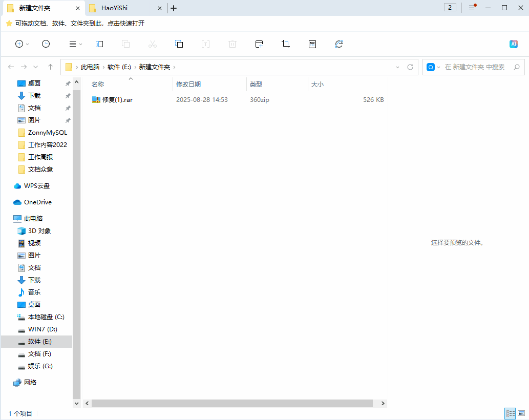Add a new tab with plus button
The image size is (529, 420).
(x=174, y=8)
